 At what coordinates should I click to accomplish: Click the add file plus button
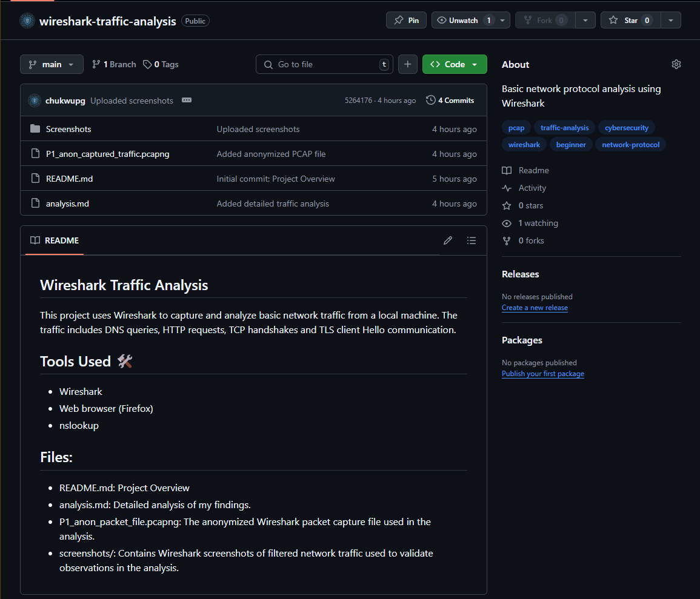[x=408, y=64]
